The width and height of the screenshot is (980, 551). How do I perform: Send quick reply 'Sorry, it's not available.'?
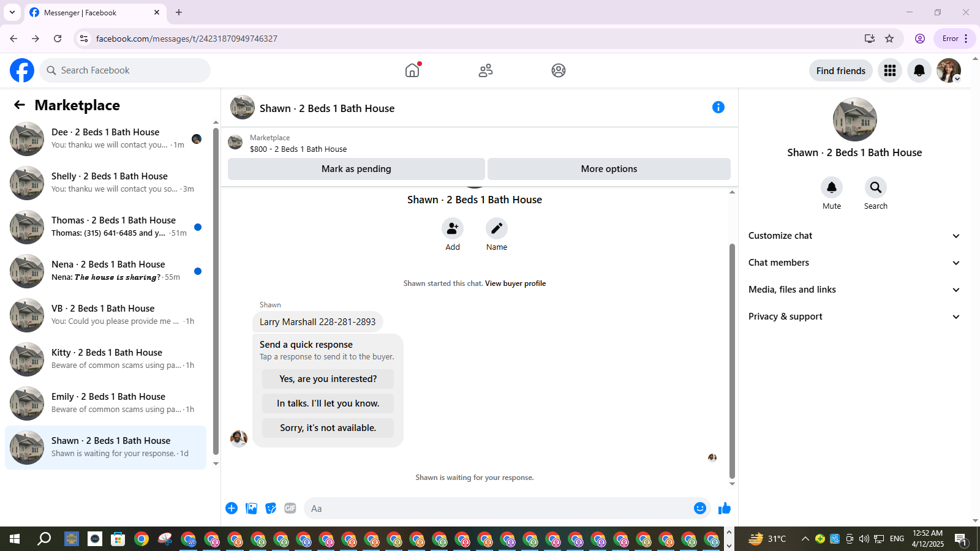(x=328, y=428)
